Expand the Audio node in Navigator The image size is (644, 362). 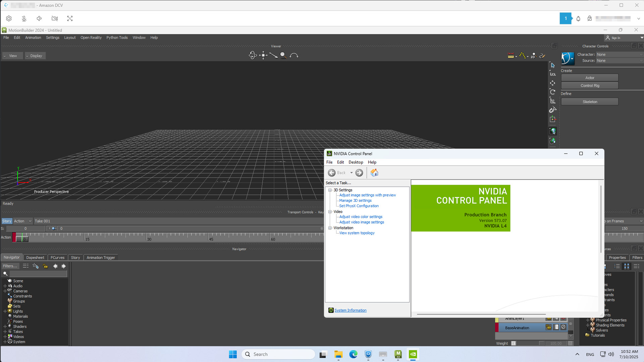5,286
